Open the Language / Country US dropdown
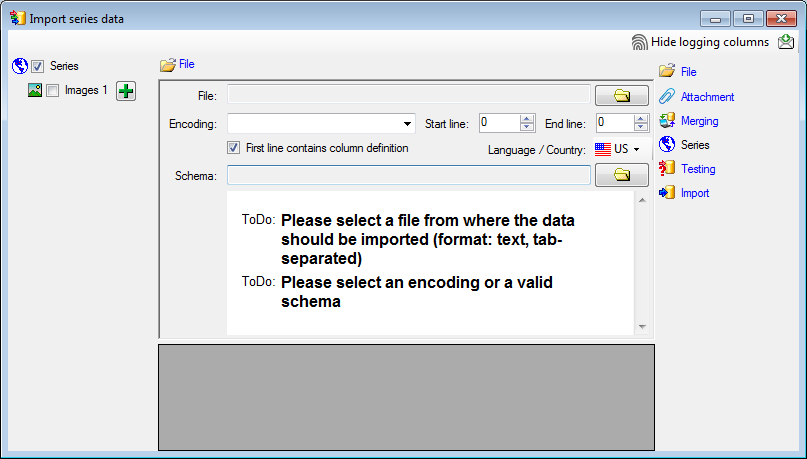 click(x=637, y=149)
